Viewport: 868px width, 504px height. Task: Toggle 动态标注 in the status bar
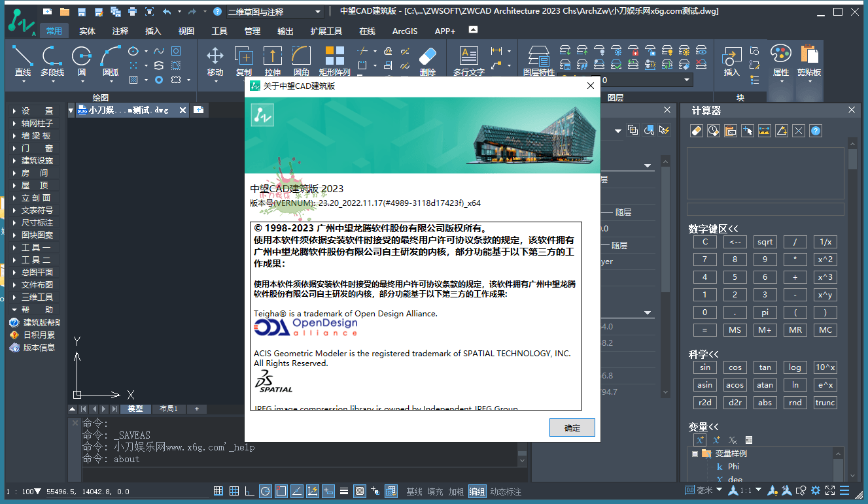(x=506, y=492)
